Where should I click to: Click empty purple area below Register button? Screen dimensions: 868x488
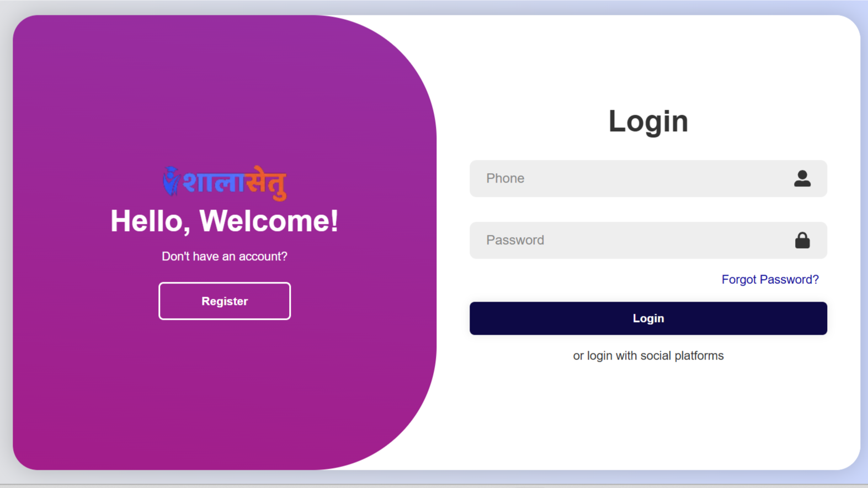(x=225, y=392)
